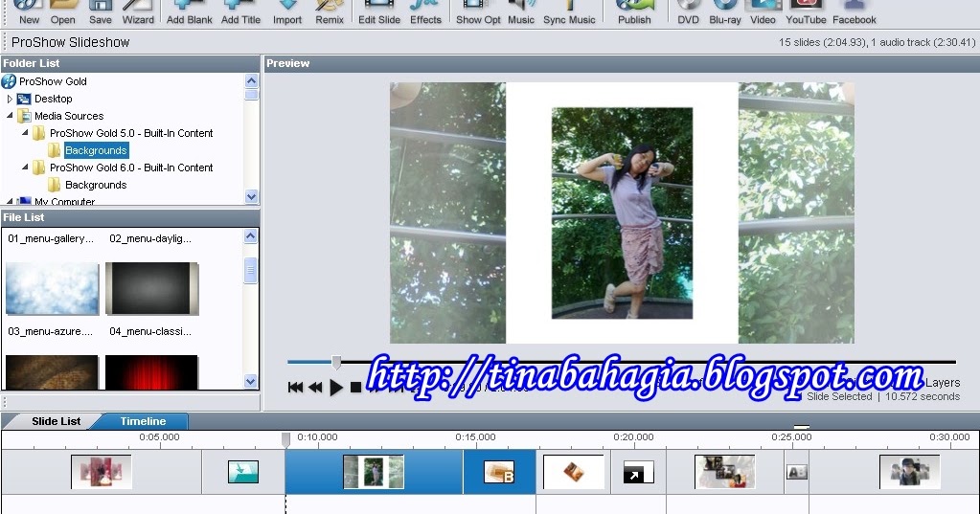The image size is (980, 514).
Task: Select ProShow Gold 5.0 - Built-In Content folder
Action: tap(131, 133)
